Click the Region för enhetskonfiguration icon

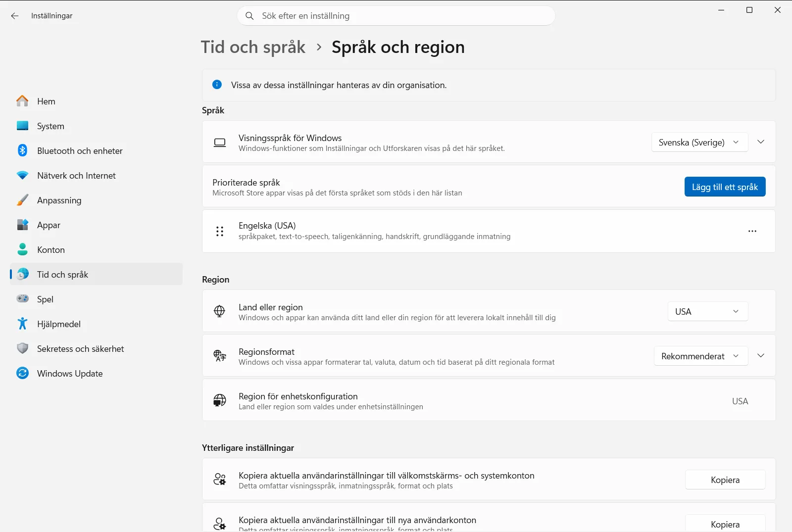pyautogui.click(x=219, y=400)
